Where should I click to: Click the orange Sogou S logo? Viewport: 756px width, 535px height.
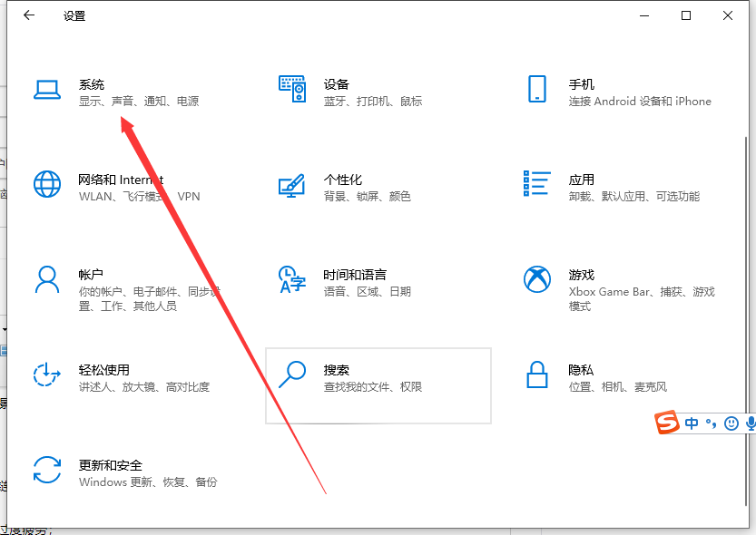click(668, 423)
